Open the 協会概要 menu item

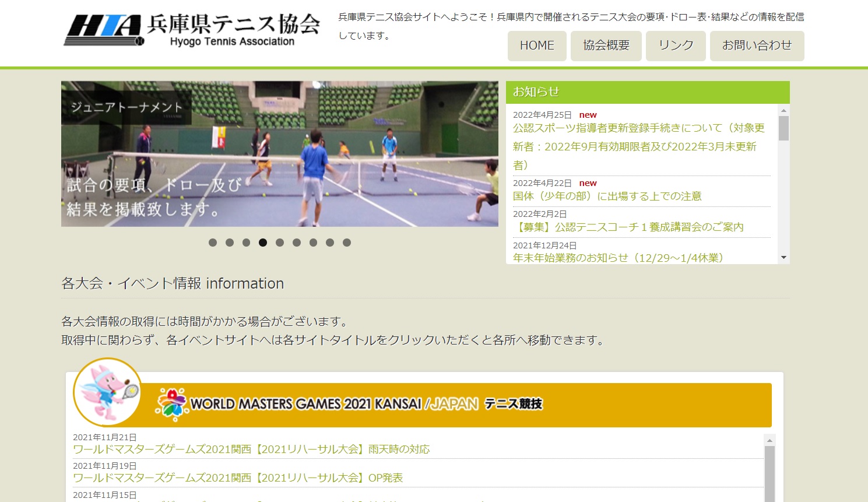(606, 45)
